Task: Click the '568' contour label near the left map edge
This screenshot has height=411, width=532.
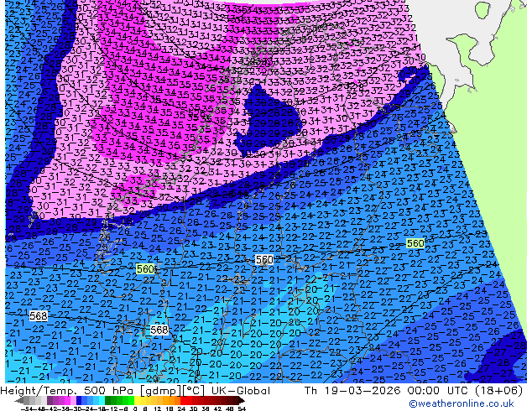Action: 38,316
